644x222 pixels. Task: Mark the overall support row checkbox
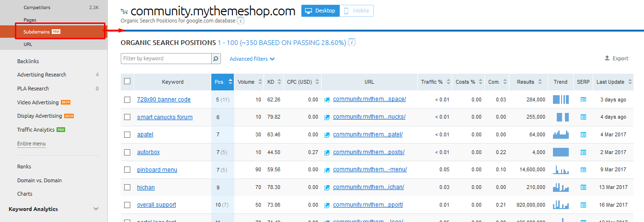[x=127, y=205]
